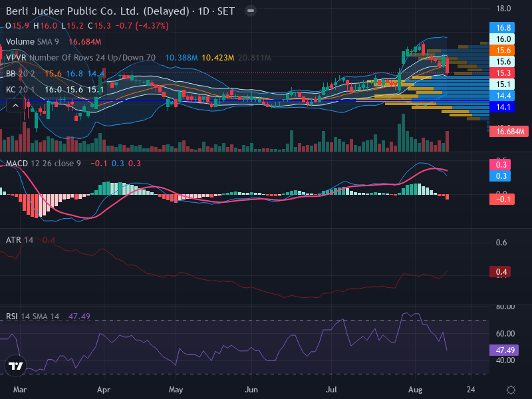The height and width of the screenshot is (399, 532).
Task: Select the BB 20 2 indicator legend
Action: pos(21,74)
